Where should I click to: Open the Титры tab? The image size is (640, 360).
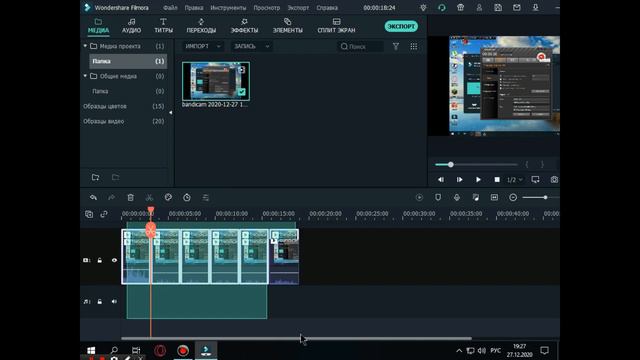[x=163, y=26]
